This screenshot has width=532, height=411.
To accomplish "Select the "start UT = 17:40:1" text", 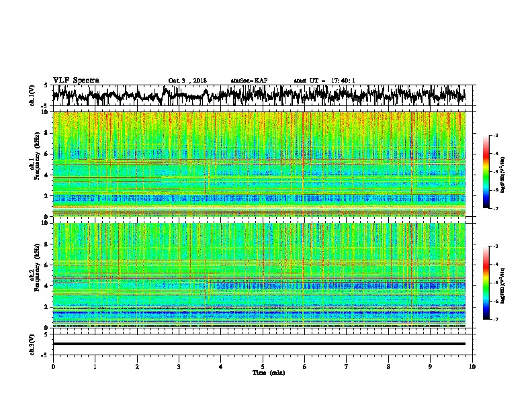I will (324, 81).
